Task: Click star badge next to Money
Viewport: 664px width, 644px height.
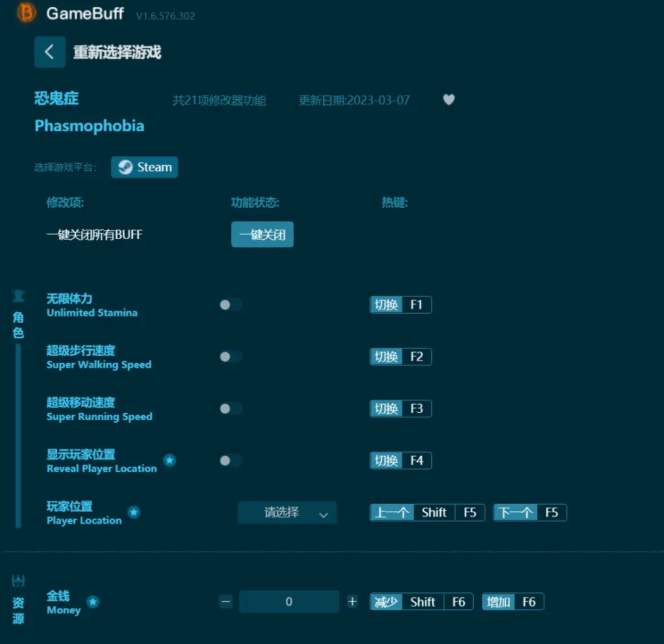Action: click(x=93, y=602)
